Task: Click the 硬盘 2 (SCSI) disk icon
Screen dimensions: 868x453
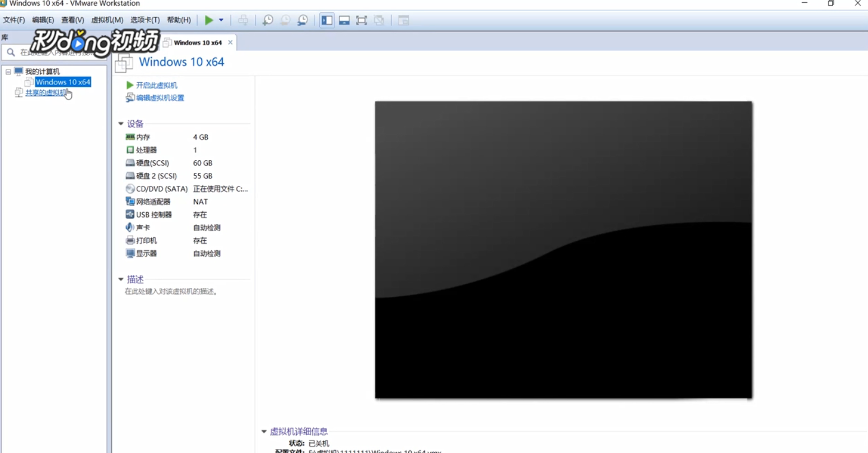Action: (130, 176)
